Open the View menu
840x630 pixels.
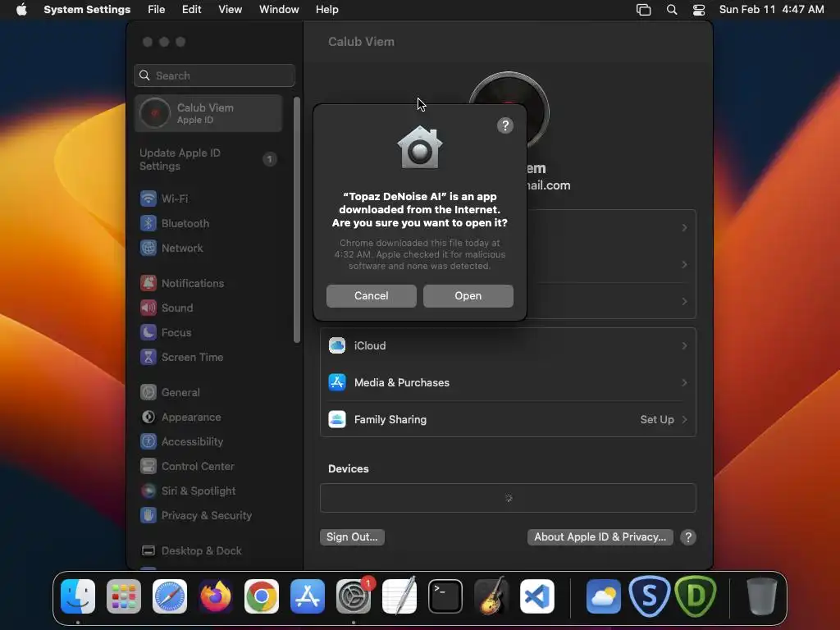tap(230, 10)
